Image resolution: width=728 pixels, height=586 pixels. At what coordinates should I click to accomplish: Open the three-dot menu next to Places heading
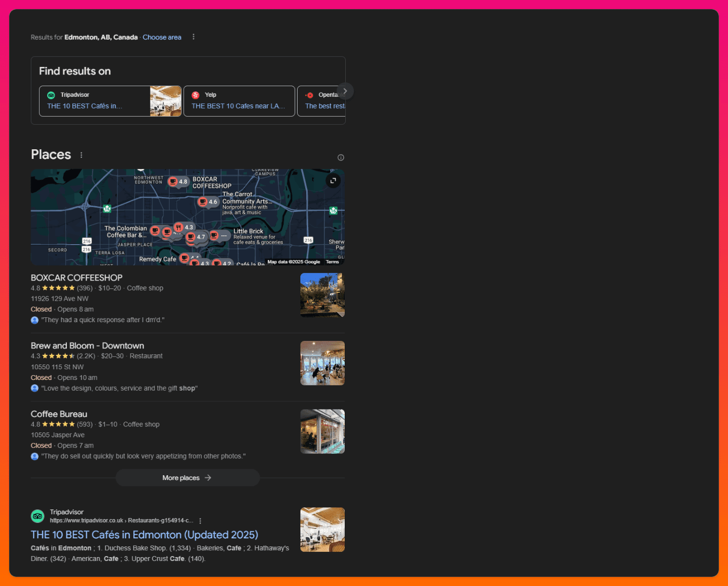pyautogui.click(x=81, y=155)
